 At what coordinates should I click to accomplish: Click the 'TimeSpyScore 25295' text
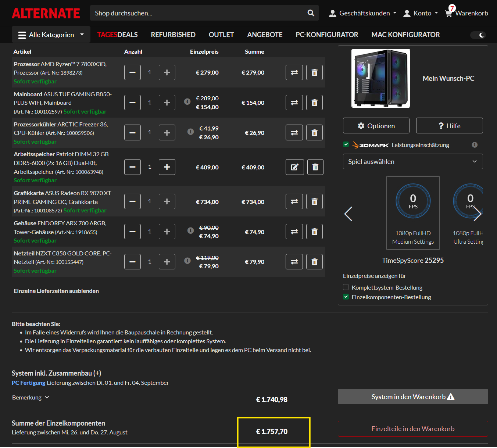click(x=413, y=260)
